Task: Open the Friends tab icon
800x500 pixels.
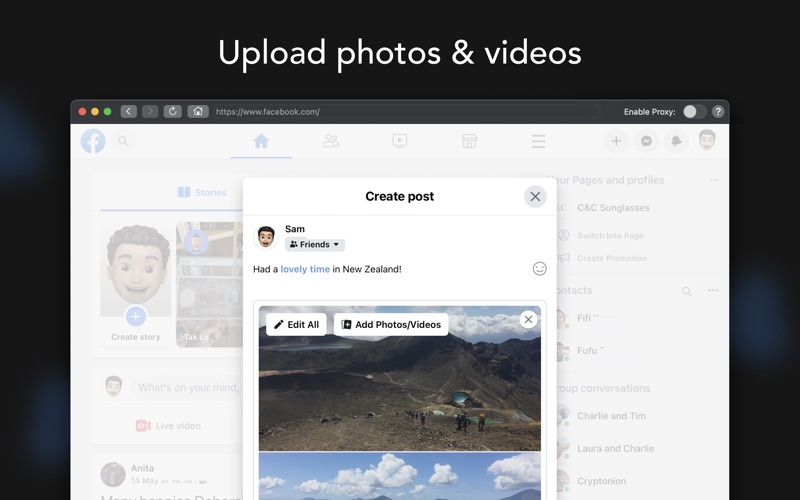Action: coord(331,141)
